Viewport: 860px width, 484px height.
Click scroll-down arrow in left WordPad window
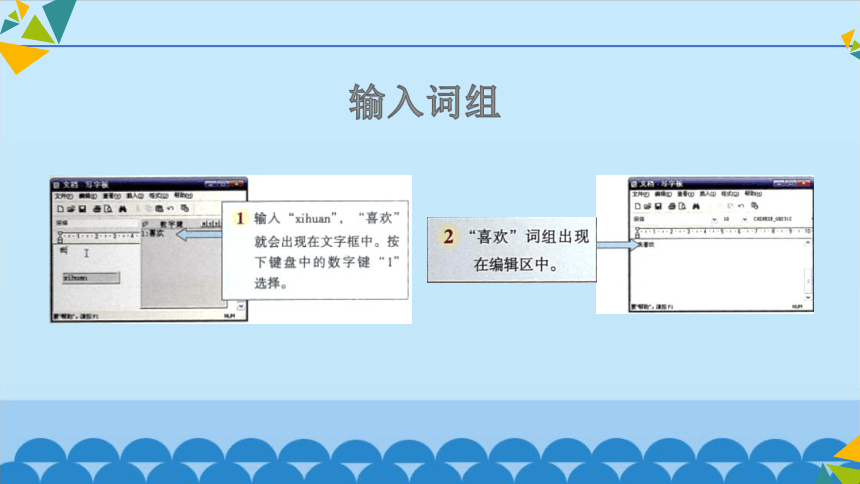click(241, 306)
